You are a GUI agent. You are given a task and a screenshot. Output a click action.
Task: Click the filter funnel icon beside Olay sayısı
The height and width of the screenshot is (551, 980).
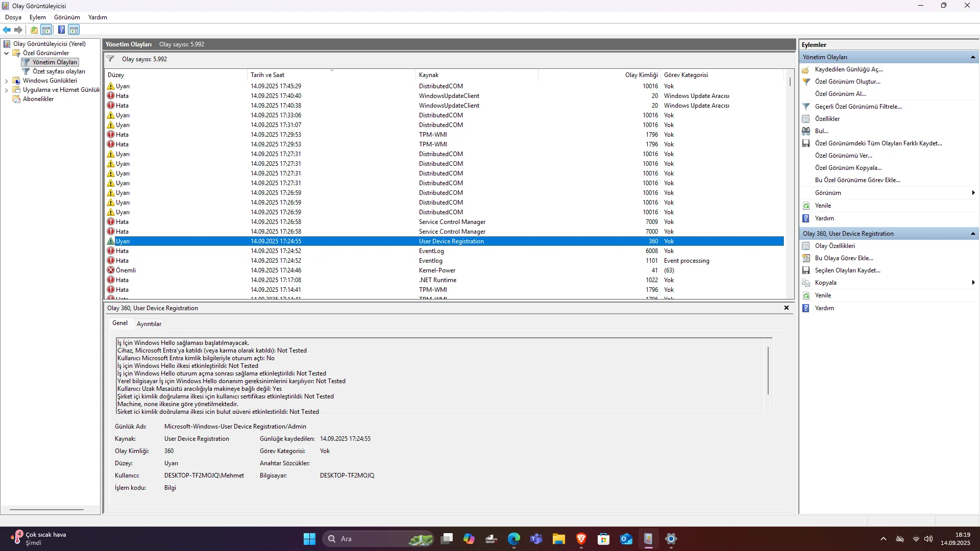click(x=110, y=59)
